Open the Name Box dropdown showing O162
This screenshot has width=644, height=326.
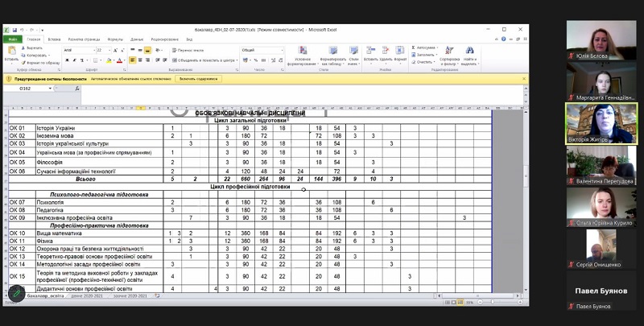pos(51,89)
